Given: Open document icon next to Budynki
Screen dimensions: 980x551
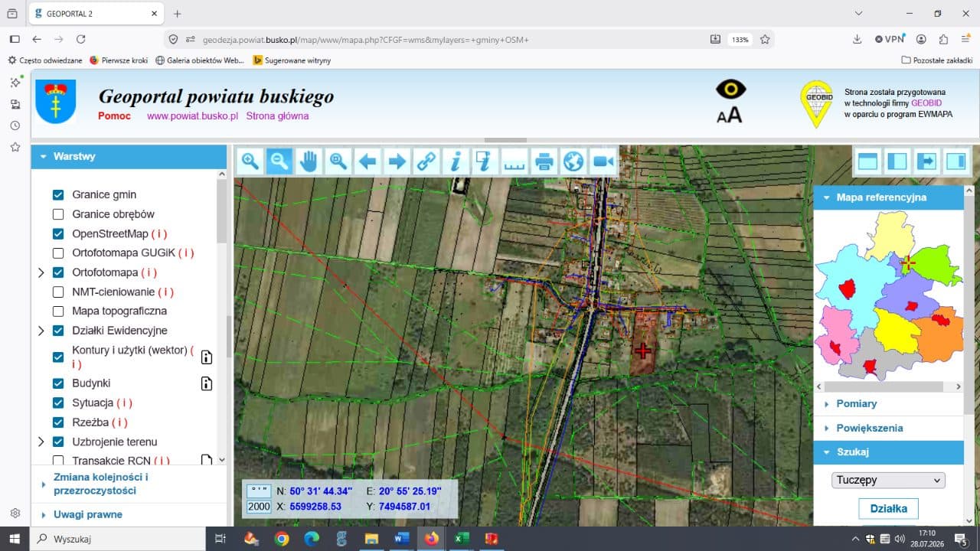Looking at the screenshot, I should pyautogui.click(x=206, y=383).
